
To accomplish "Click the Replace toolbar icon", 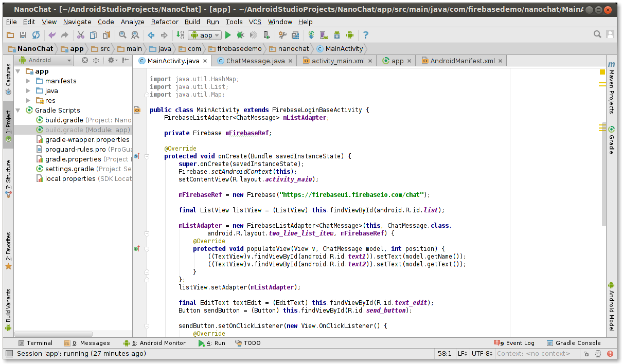I will [135, 35].
